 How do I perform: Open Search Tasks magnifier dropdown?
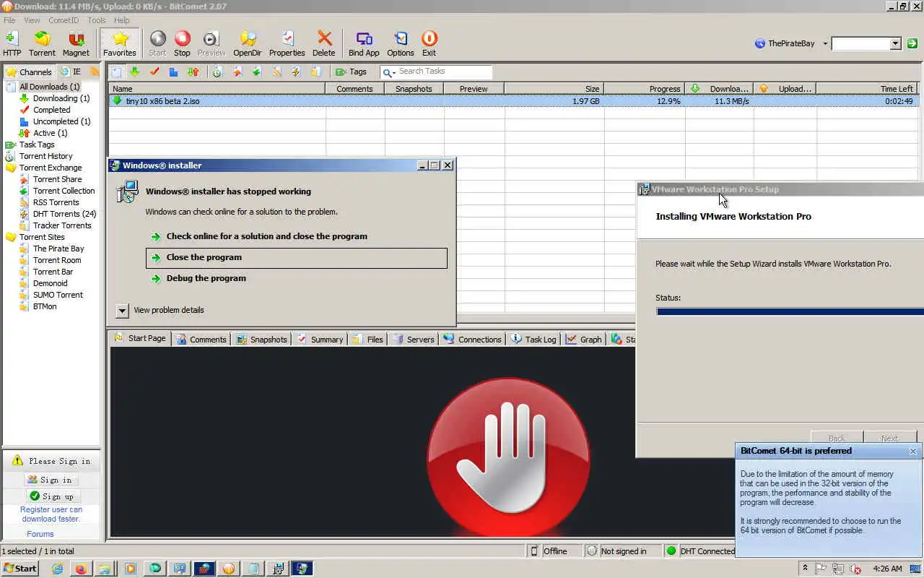point(388,72)
